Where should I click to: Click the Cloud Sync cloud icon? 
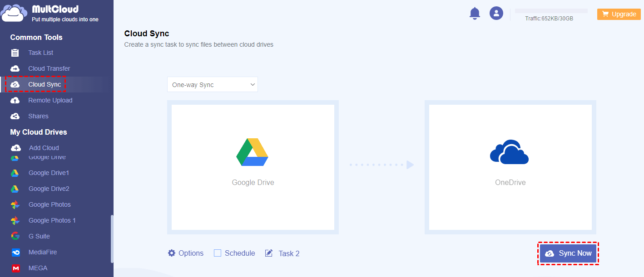[15, 84]
